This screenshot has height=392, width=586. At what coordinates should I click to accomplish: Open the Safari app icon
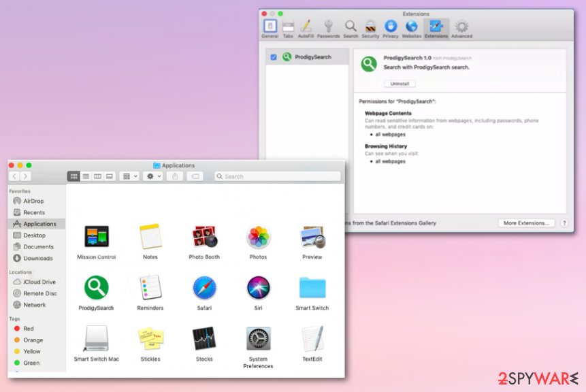pos(204,288)
